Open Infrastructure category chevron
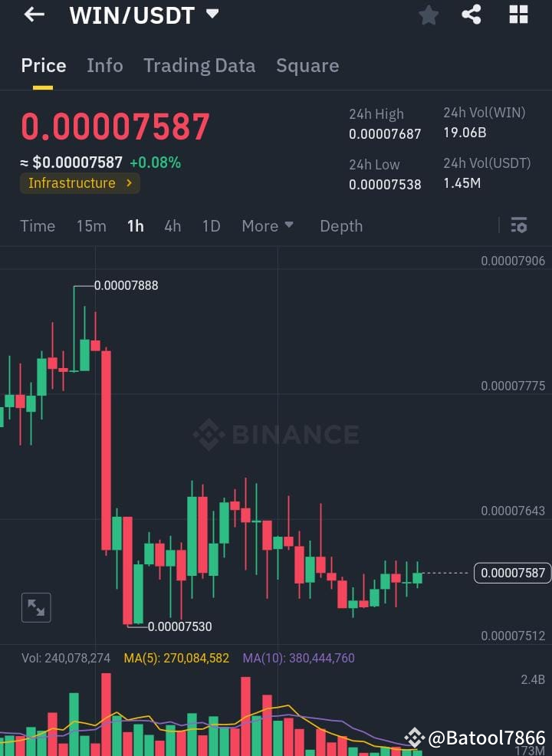The height and width of the screenshot is (756, 552). [x=129, y=183]
